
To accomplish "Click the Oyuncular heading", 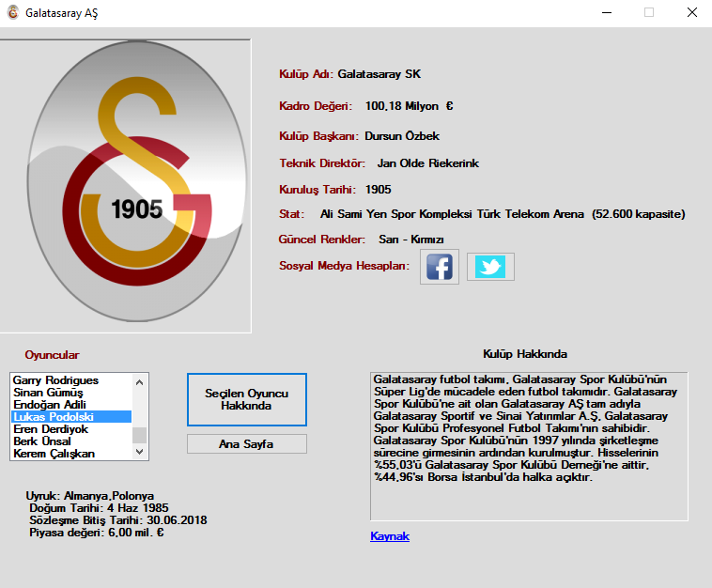I will coord(52,355).
